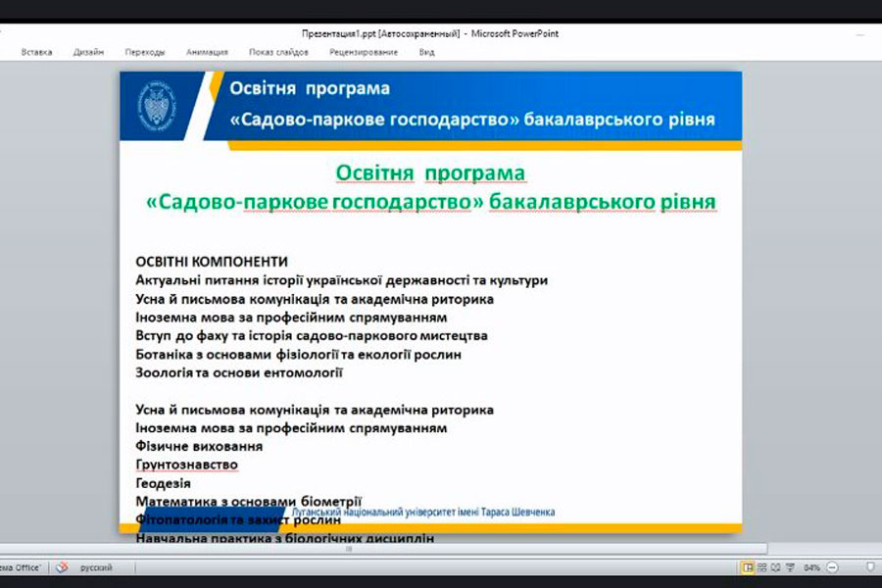Click line 'Вступ до фаху та історія'
Screen dimensions: 882x588
point(312,336)
